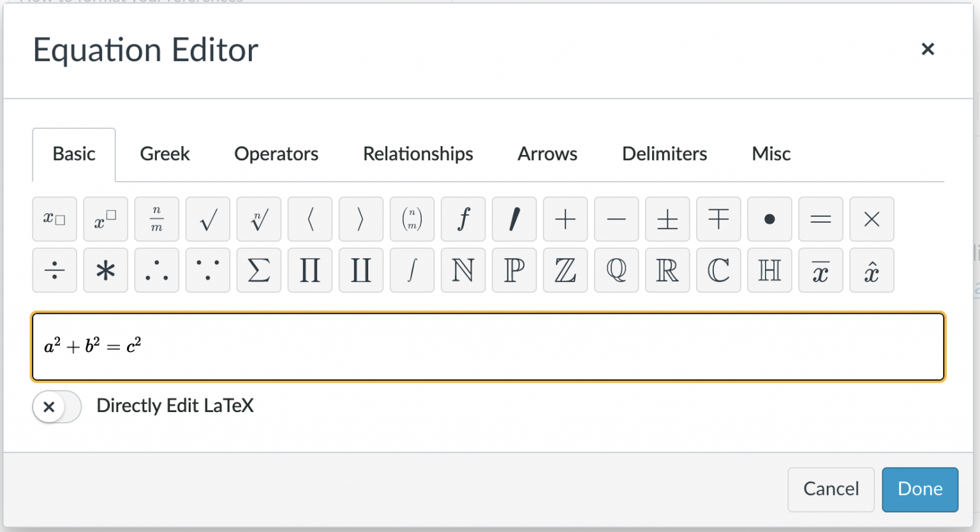
Task: Insert coproduct symbol
Action: click(x=361, y=270)
